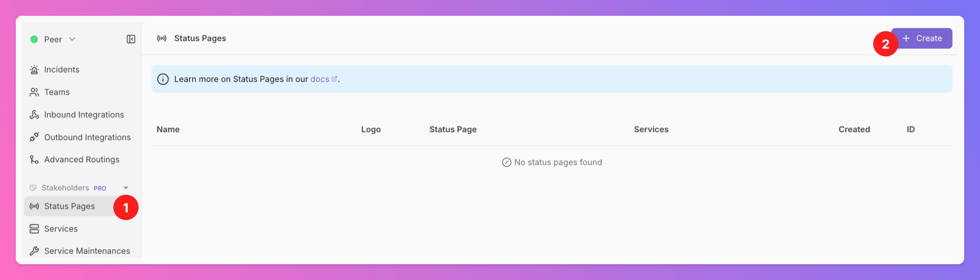This screenshot has height=280, width=980.
Task: Click the Outbound Integrations plug icon
Action: click(x=34, y=137)
